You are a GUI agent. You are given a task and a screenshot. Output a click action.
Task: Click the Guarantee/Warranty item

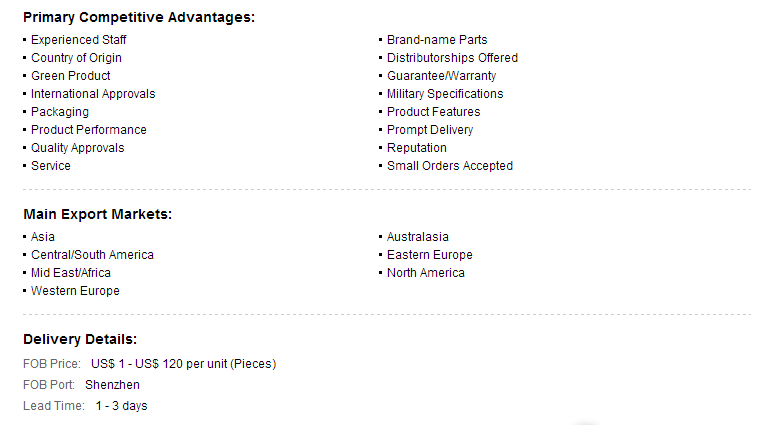pyautogui.click(x=441, y=76)
